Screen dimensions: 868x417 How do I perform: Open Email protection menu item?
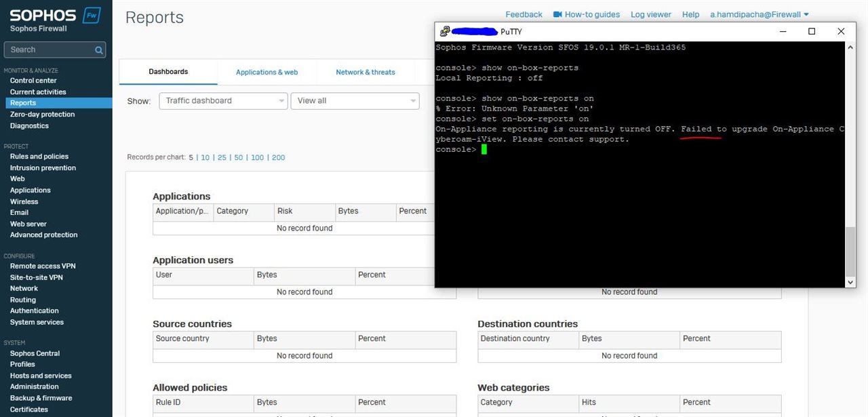tap(19, 213)
